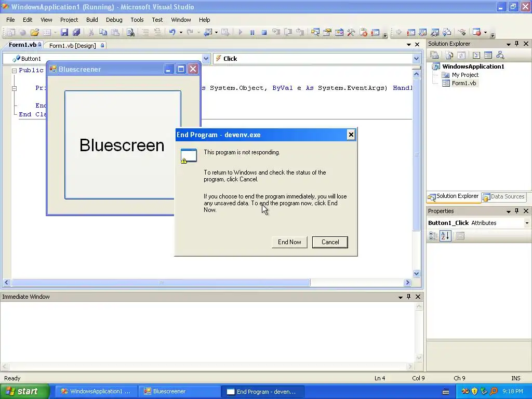Click the Step Into debug icon
The width and height of the screenshot is (532, 399).
tap(276, 32)
